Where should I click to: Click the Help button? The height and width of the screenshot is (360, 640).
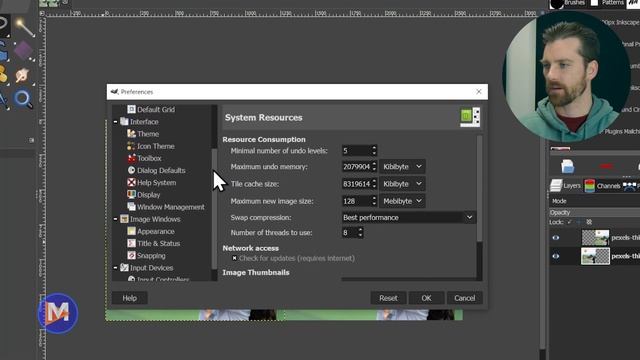coord(129,298)
